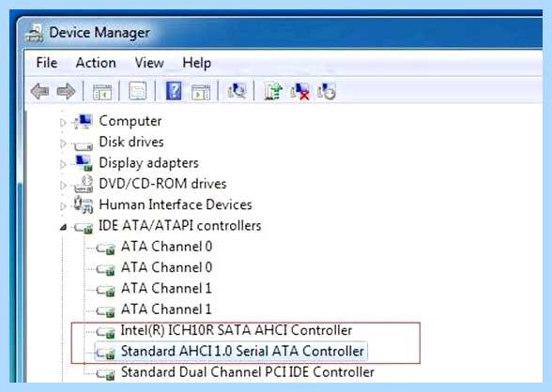Click the Intel ICH10R controller device icon

click(x=105, y=332)
